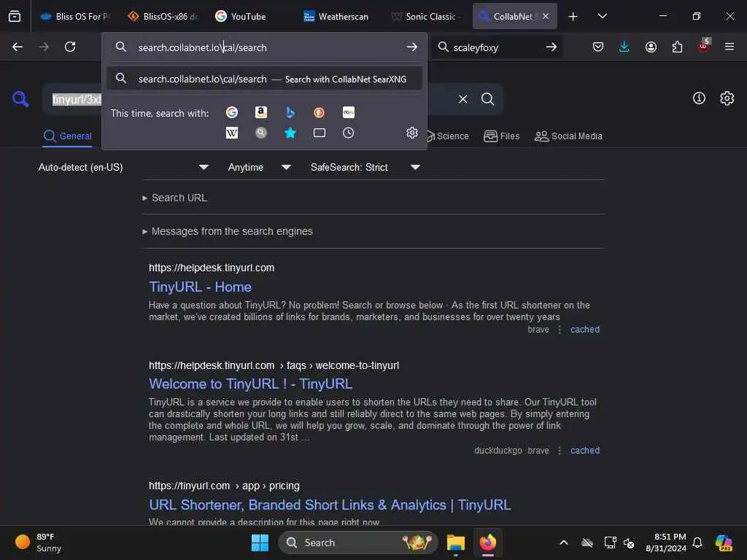Click gray magnifier search engine icon
The image size is (747, 560).
pyautogui.click(x=260, y=133)
